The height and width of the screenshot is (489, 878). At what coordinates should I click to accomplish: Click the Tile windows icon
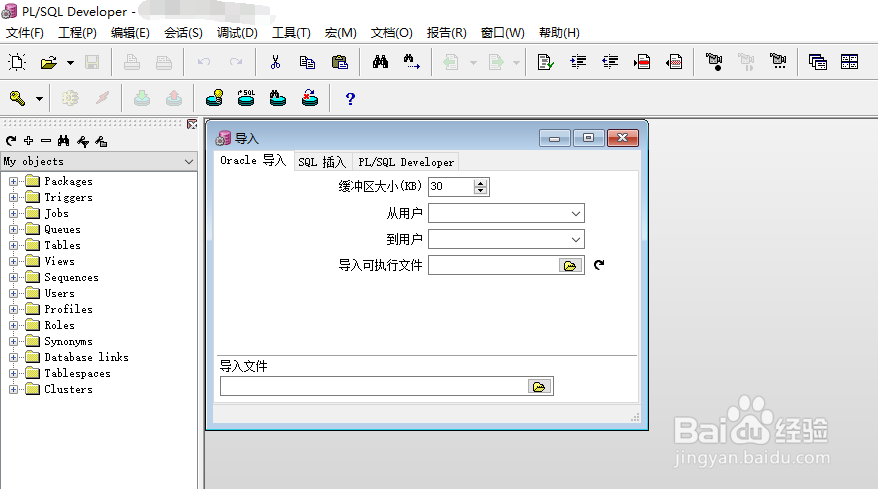pyautogui.click(x=849, y=62)
